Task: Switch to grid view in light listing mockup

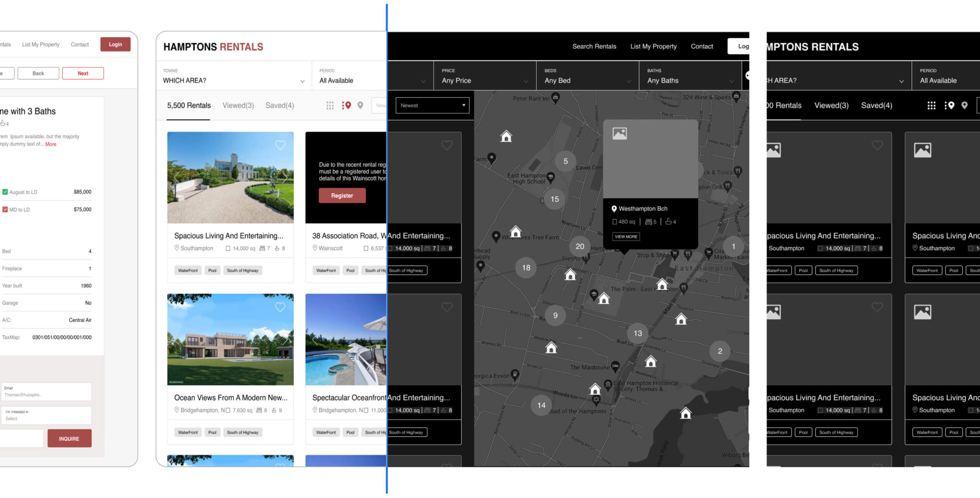Action: coord(330,106)
